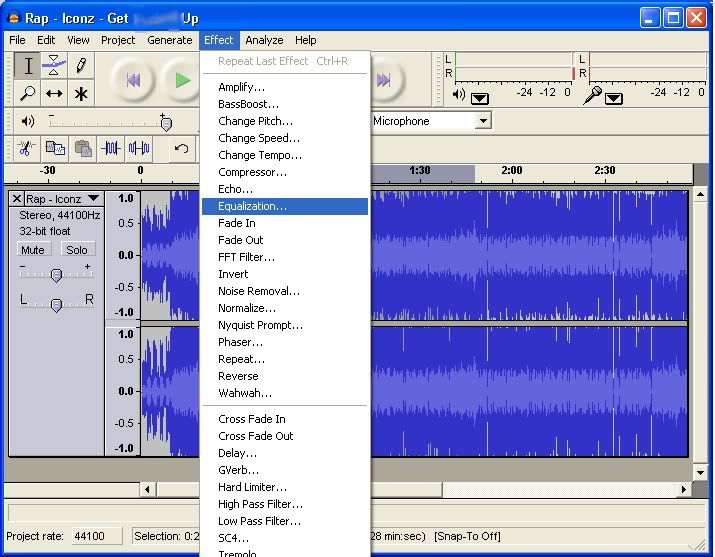715x557 pixels.
Task: Select the Envelope tool
Action: (x=54, y=66)
